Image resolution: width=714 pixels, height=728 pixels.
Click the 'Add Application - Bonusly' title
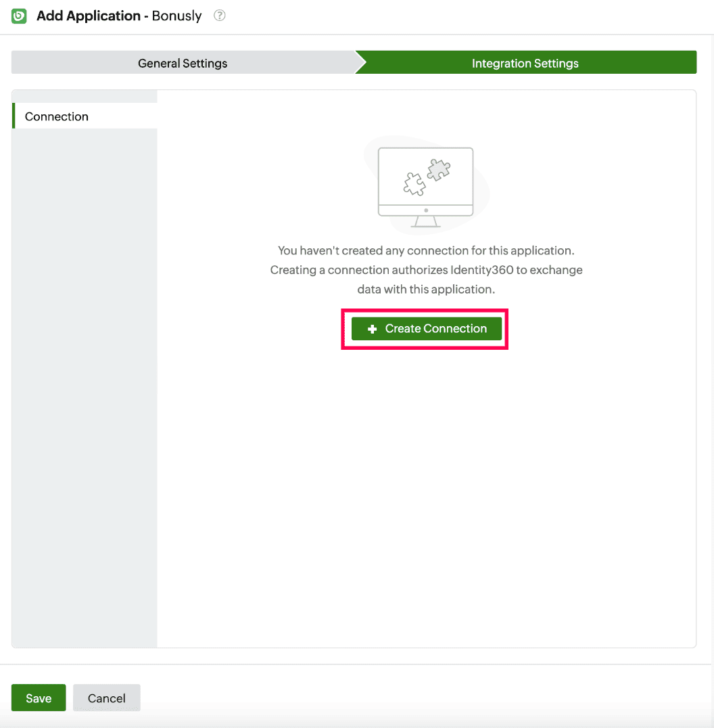coord(119,16)
